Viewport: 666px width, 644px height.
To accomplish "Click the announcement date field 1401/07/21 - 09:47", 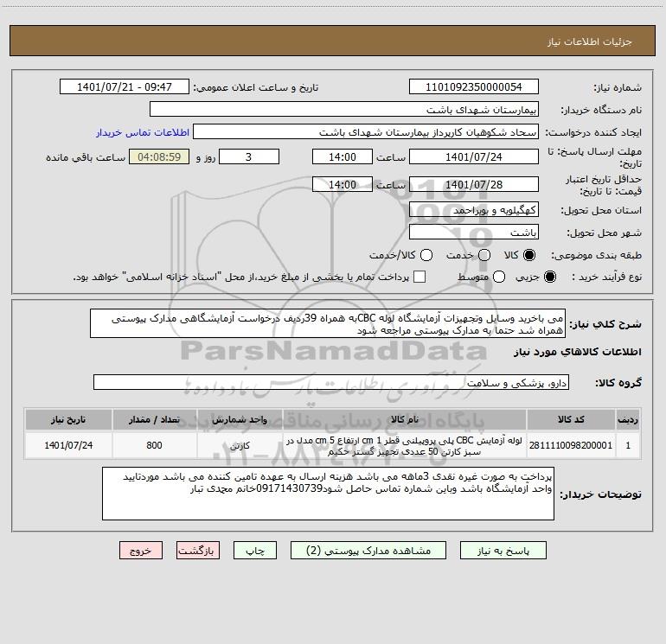I will click(125, 87).
